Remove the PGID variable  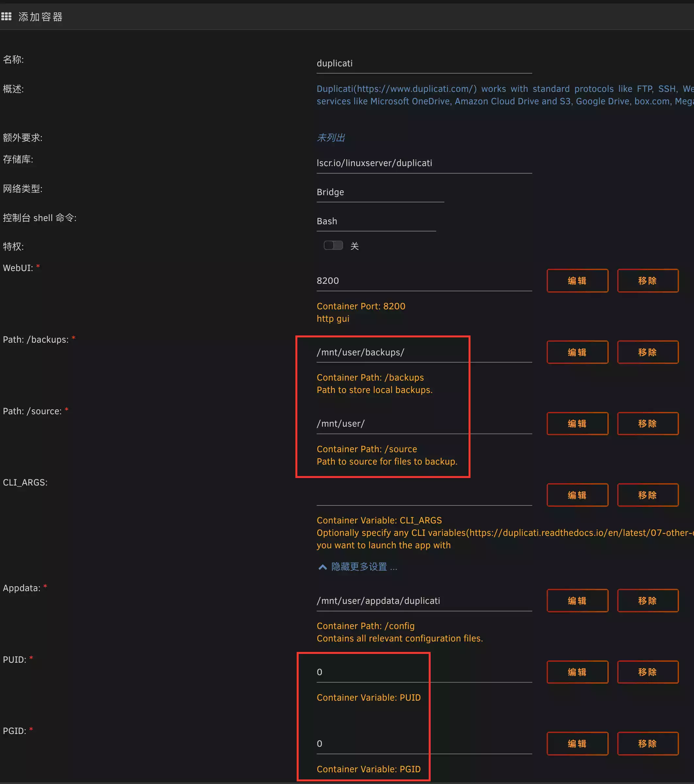tap(647, 744)
